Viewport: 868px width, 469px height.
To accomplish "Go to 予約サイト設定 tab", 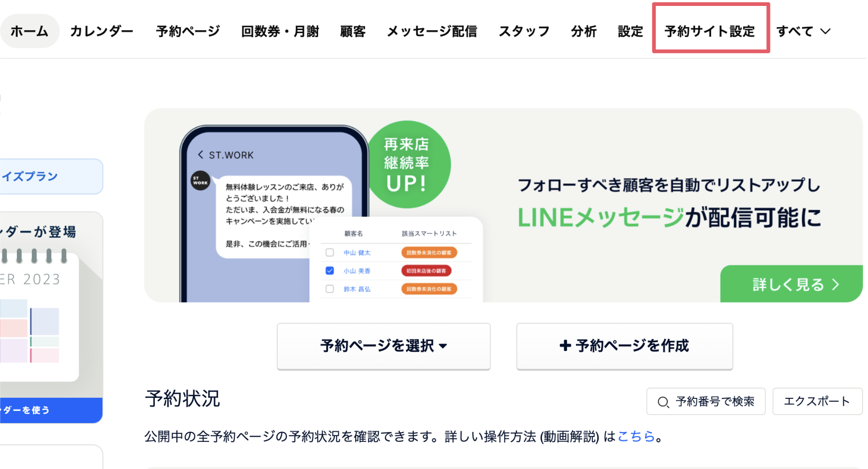I will click(x=710, y=32).
